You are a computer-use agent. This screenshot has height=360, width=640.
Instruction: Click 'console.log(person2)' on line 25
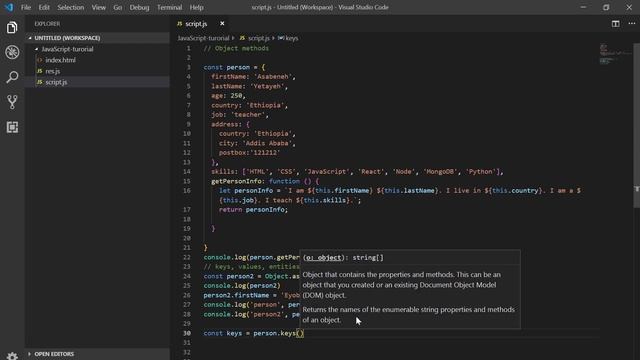tap(242, 286)
